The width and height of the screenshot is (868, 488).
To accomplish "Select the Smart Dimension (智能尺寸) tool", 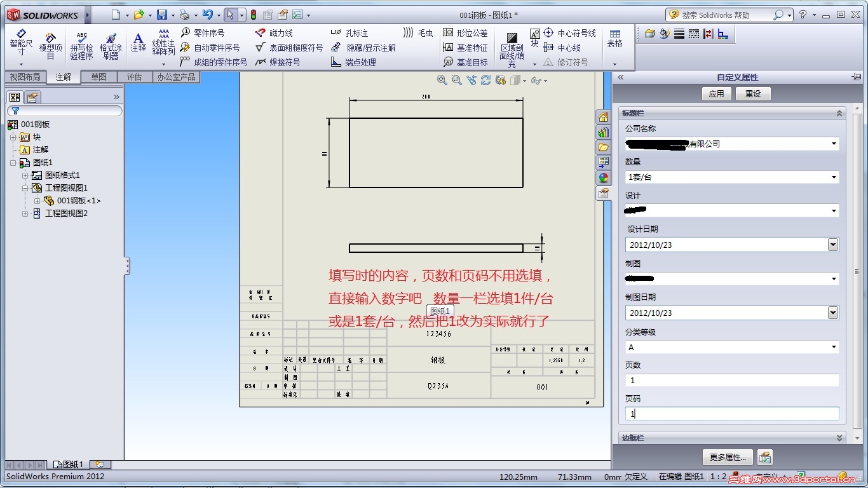I will (x=21, y=43).
